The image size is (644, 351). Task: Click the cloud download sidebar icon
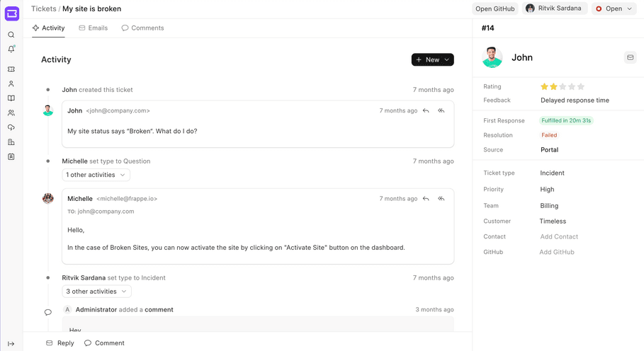tap(11, 127)
